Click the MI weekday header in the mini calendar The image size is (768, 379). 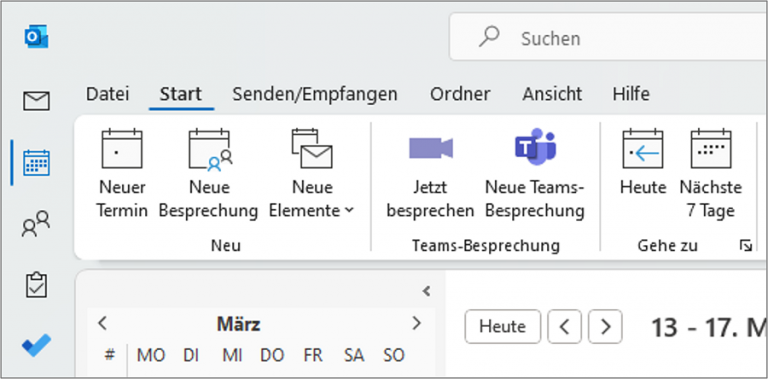coord(233,355)
